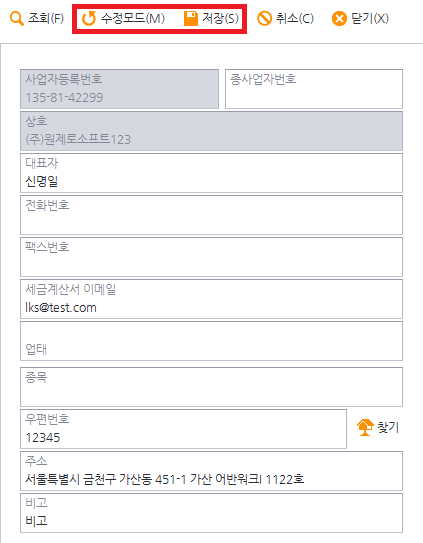The image size is (423, 543).
Task: Switch to 수정모드(M) text button
Action: (x=133, y=18)
